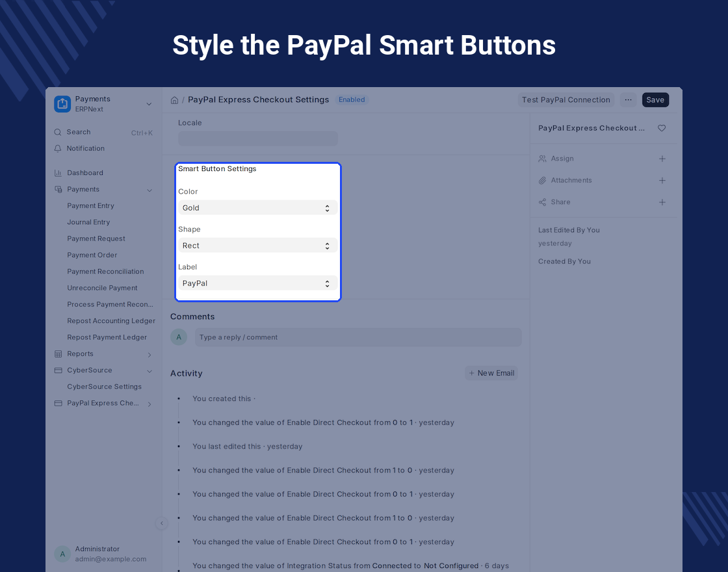Image resolution: width=728 pixels, height=572 pixels.
Task: Click the Dashboard chart icon
Action: pyautogui.click(x=58, y=173)
